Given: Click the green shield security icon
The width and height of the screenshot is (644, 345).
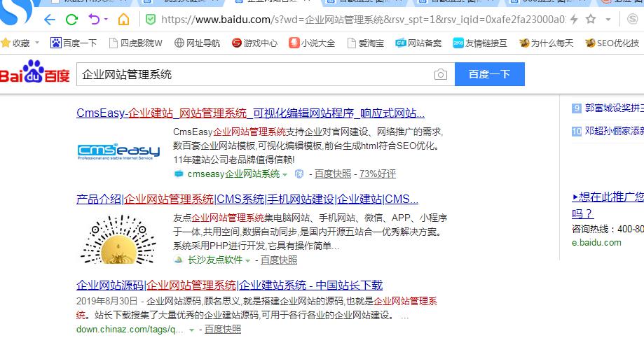Looking at the screenshot, I should pyautogui.click(x=150, y=19).
